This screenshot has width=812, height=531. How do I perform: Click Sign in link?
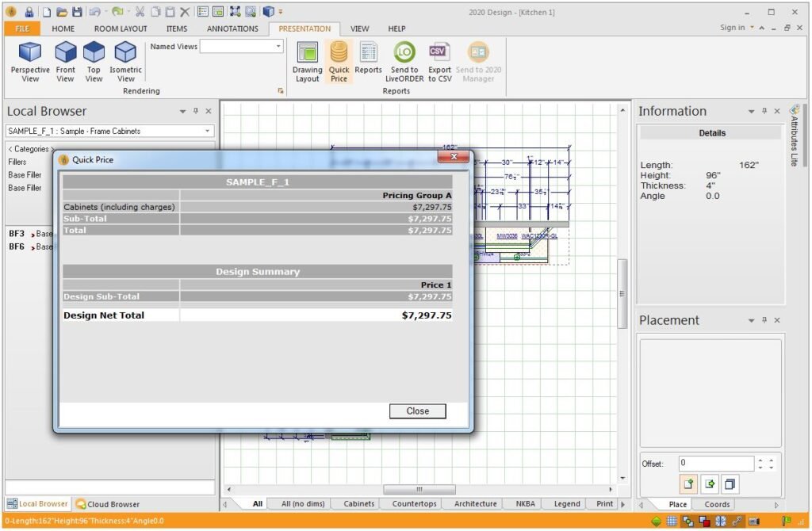point(732,28)
